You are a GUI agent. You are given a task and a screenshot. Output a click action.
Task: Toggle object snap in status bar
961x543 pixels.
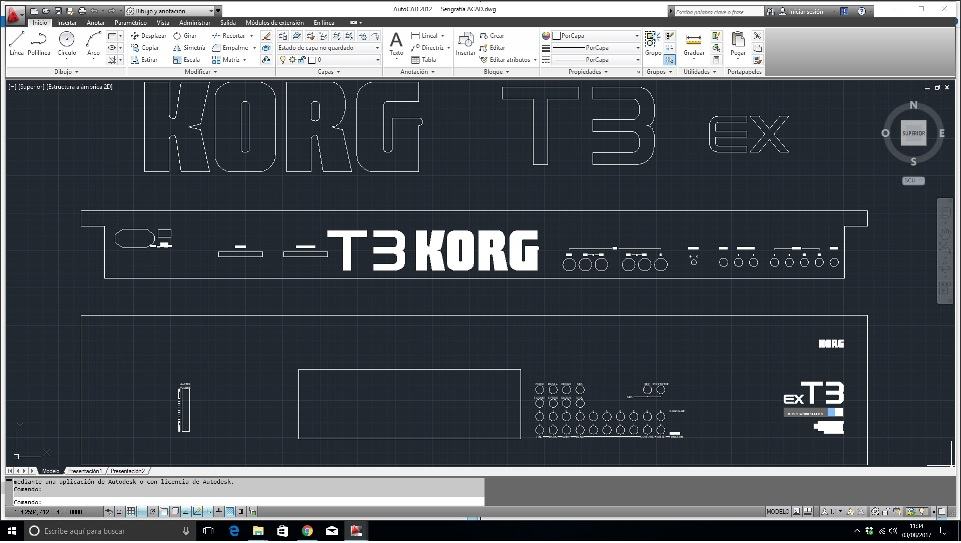pyautogui.click(x=164, y=511)
